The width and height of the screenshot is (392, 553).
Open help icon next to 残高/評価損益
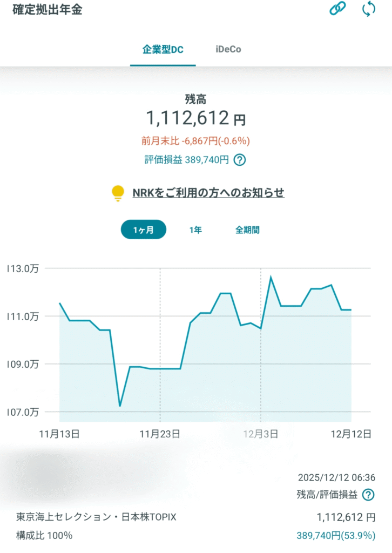368,494
